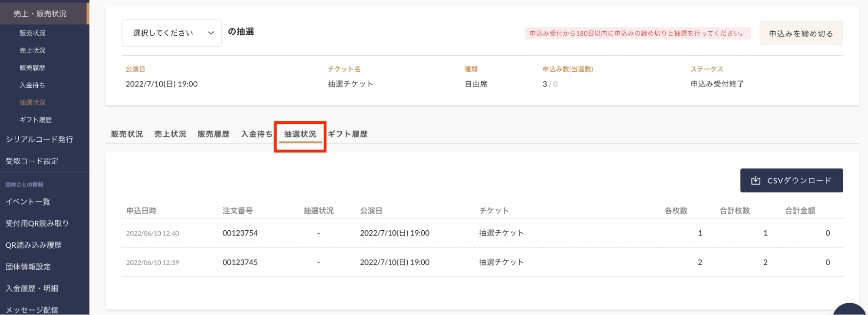The height and width of the screenshot is (315, 868).
Task: Open the 販売履歴 tab
Action: [x=213, y=134]
